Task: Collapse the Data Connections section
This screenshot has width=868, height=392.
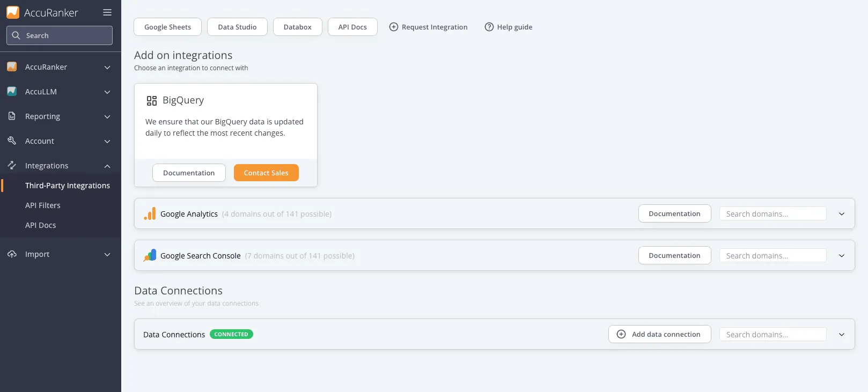Action: 841,334
